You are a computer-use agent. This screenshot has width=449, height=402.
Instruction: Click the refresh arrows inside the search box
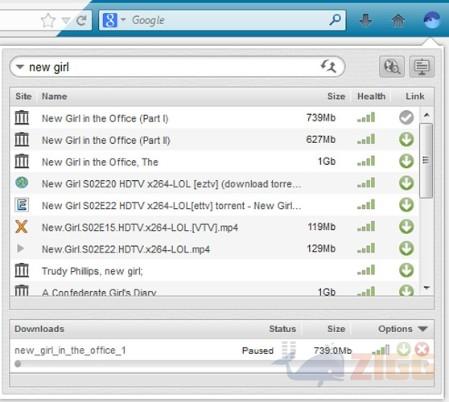328,66
